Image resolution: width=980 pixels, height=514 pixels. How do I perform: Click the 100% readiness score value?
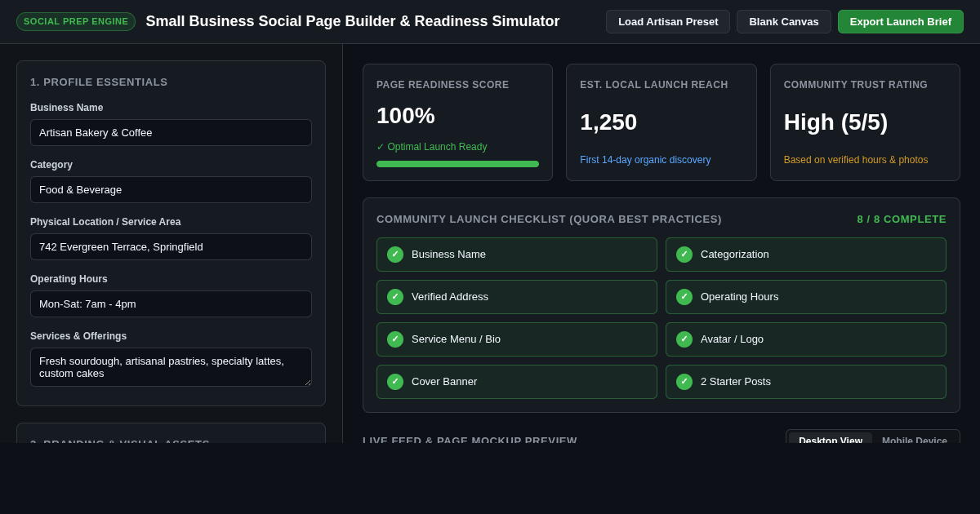(406, 116)
